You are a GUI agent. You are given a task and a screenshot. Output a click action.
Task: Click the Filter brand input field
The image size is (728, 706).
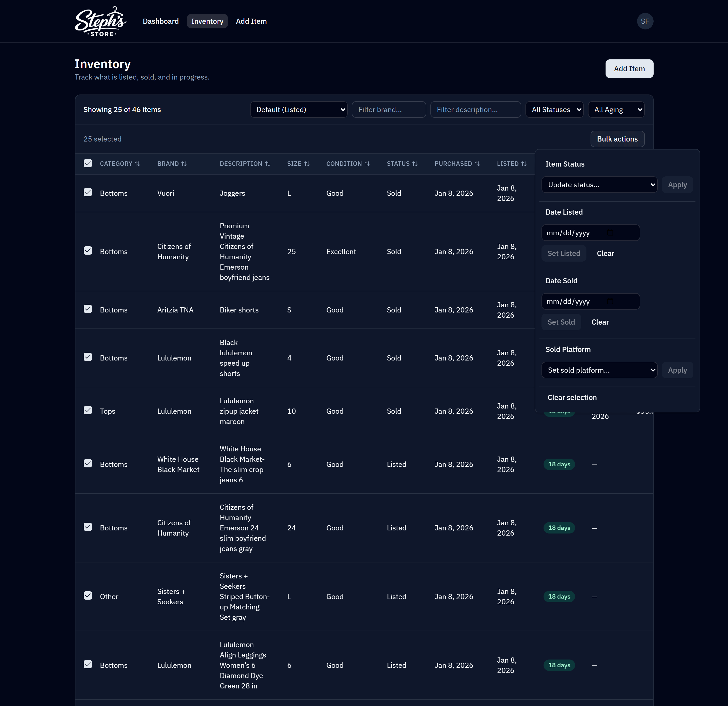[389, 109]
